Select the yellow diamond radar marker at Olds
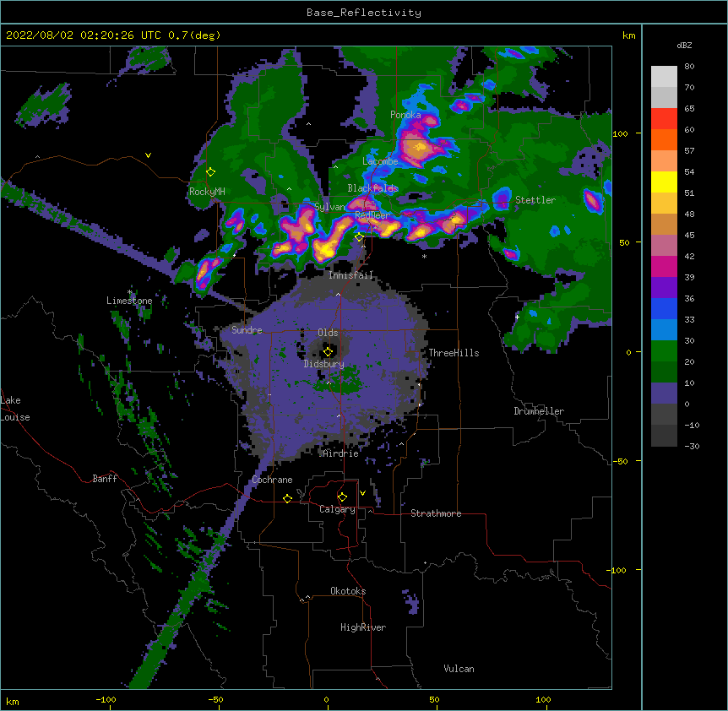728x711 pixels. (x=328, y=351)
